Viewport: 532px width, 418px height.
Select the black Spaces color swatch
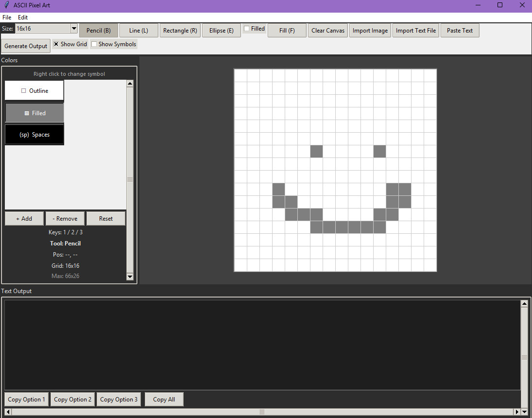coord(34,135)
